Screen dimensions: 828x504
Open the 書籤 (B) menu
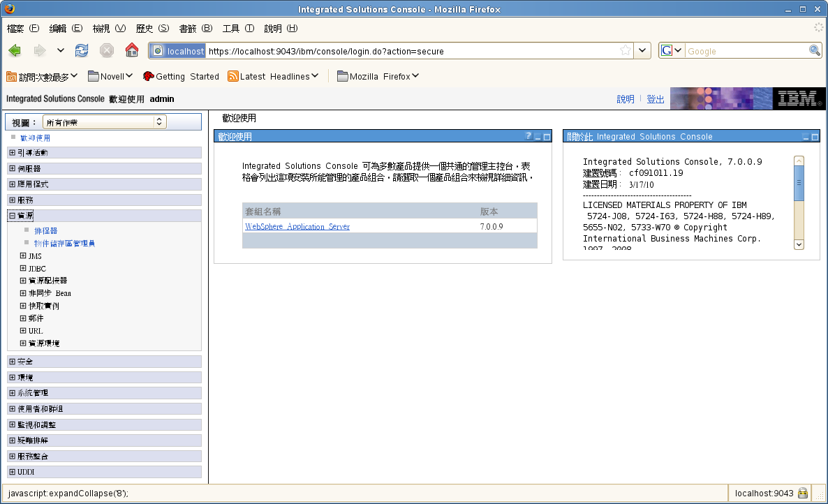195,29
